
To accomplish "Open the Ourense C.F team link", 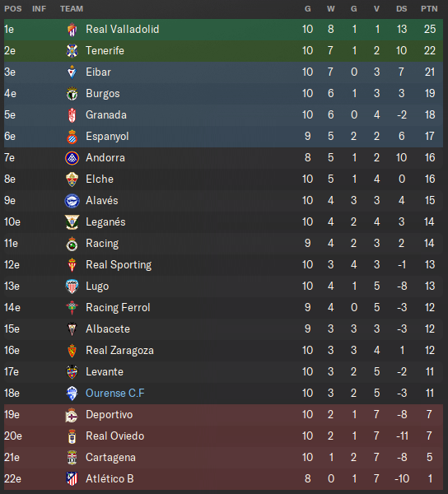I will (115, 393).
